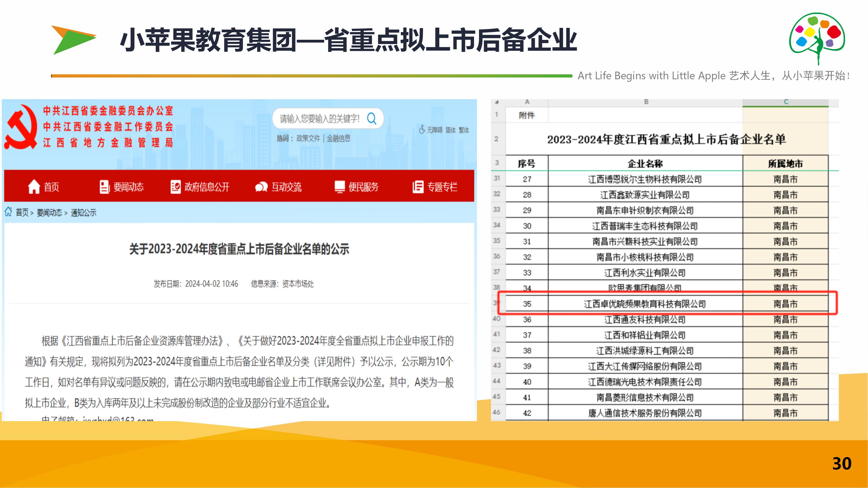Click the 所属地市 header cell
The width and height of the screenshot is (868, 488).
pyautogui.click(x=785, y=164)
